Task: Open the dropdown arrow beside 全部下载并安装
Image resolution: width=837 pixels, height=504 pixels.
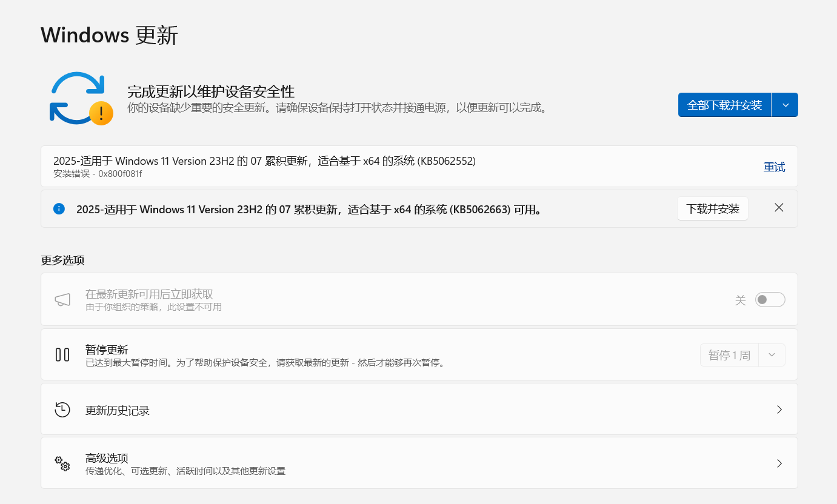Action: point(785,105)
